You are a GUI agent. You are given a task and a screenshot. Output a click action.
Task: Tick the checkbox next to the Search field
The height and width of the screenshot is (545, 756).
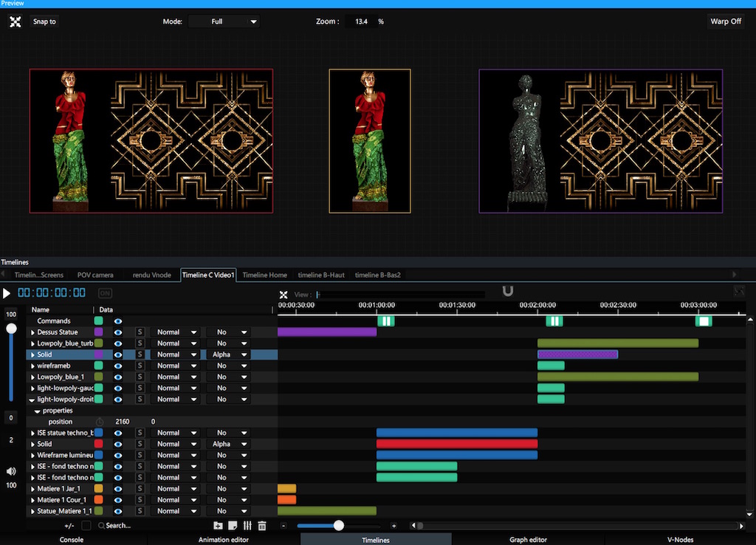pyautogui.click(x=86, y=526)
